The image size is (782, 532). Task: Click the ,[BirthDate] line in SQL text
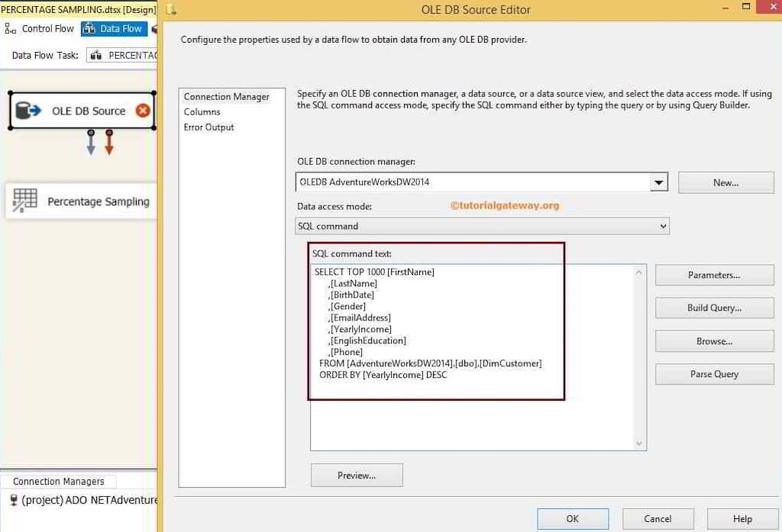[351, 295]
